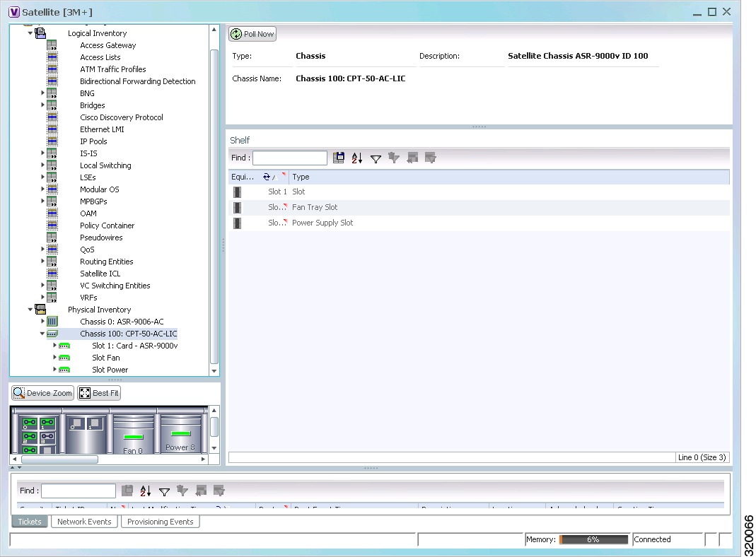Click the ATM Traffic Profiles icon
Viewport: 756px width, 557px height.
52,69
